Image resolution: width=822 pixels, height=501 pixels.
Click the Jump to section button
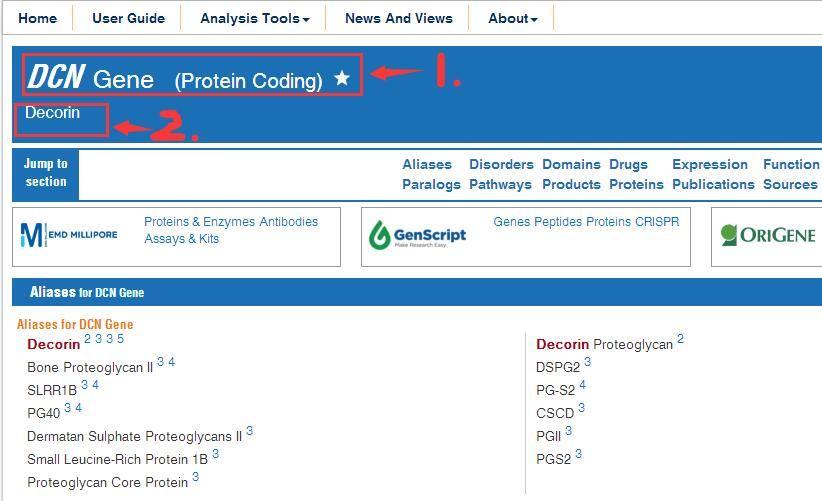click(x=46, y=173)
